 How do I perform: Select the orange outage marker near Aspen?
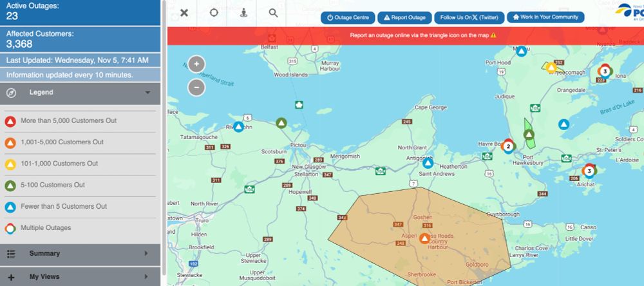(x=424, y=238)
